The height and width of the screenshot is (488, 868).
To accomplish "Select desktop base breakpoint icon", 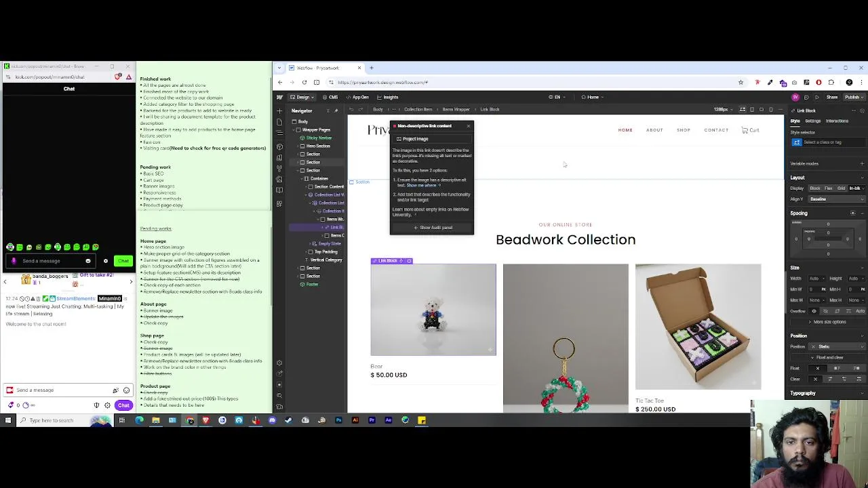I will pos(743,110).
